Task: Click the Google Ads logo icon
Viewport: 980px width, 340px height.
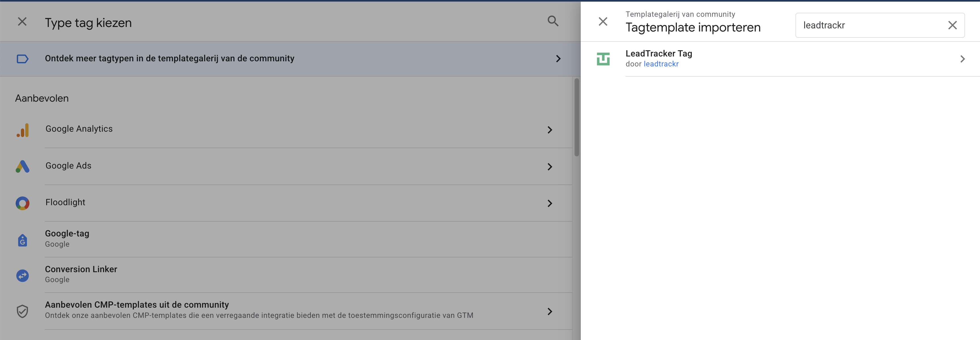Action: click(x=22, y=166)
